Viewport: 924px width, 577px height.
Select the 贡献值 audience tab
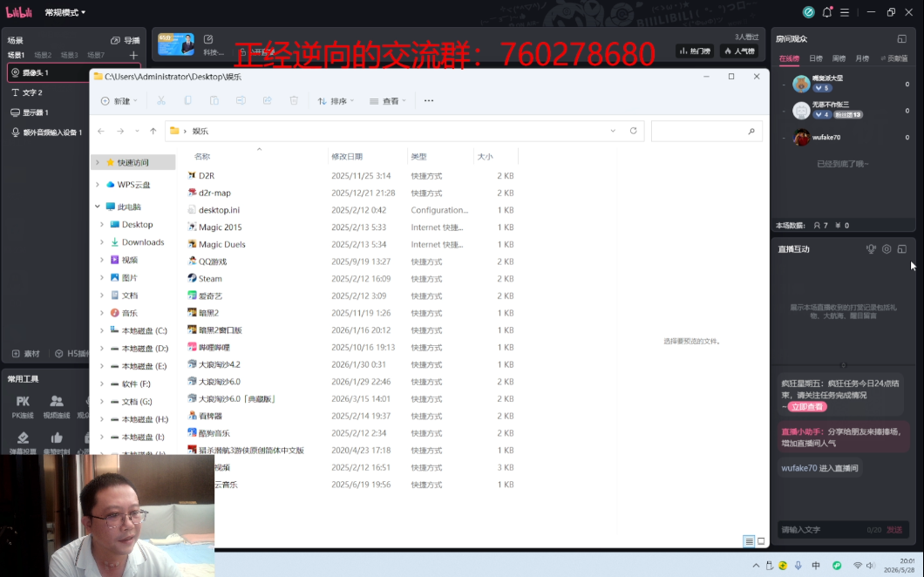point(893,58)
